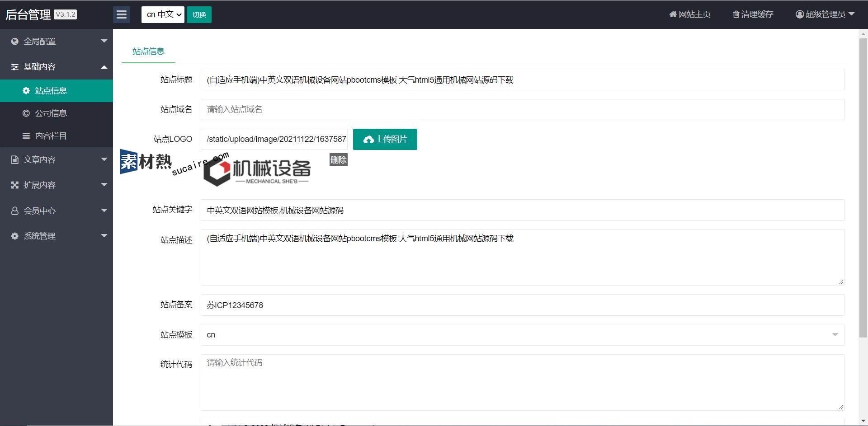The height and width of the screenshot is (426, 868).
Task: Click the 站点域名 input field
Action: tap(522, 110)
